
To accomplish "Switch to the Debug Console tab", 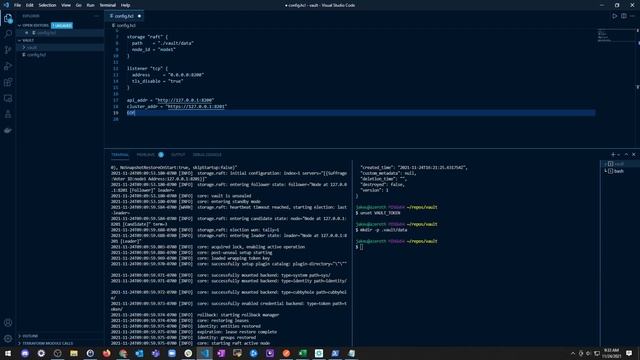I will (207, 155).
